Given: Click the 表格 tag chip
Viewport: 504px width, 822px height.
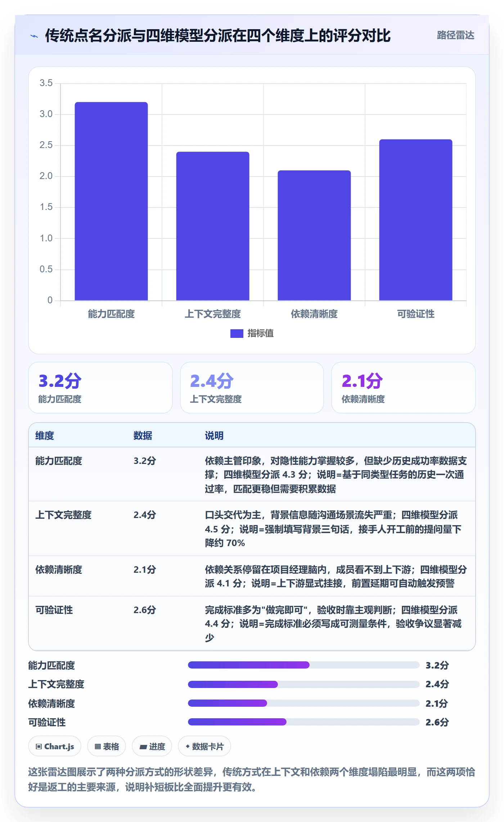Looking at the screenshot, I should coord(107,746).
